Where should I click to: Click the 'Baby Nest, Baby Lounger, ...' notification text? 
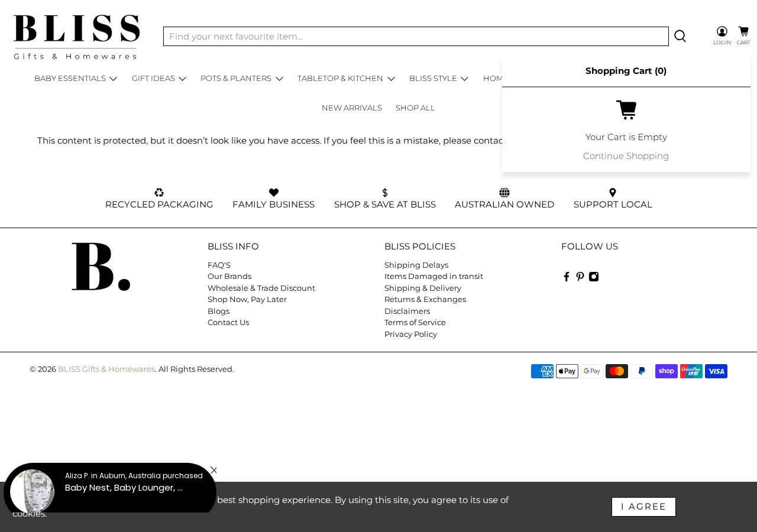click(x=124, y=488)
